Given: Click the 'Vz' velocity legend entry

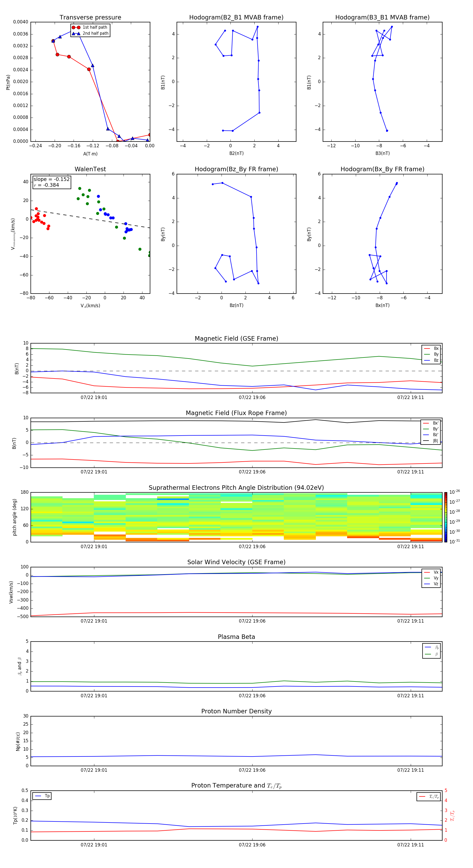Looking at the screenshot, I should (431, 584).
